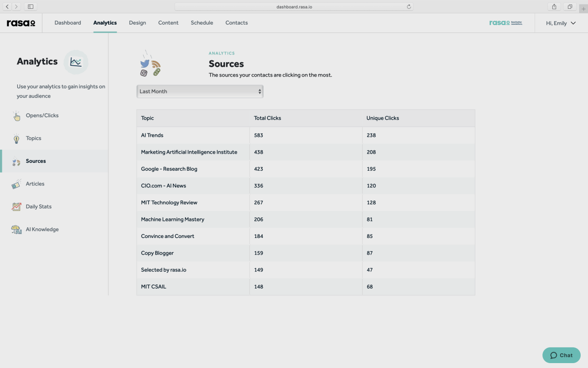Open the Articles analytics section

click(35, 184)
